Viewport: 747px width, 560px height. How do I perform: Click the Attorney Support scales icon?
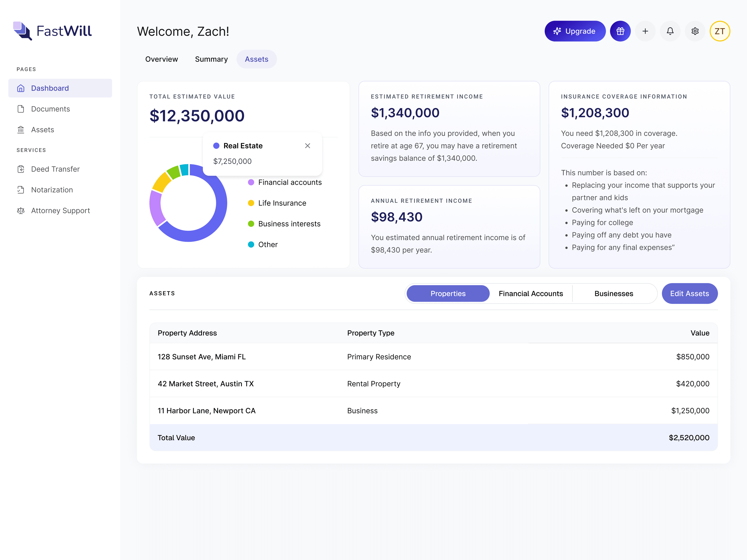[x=21, y=211]
